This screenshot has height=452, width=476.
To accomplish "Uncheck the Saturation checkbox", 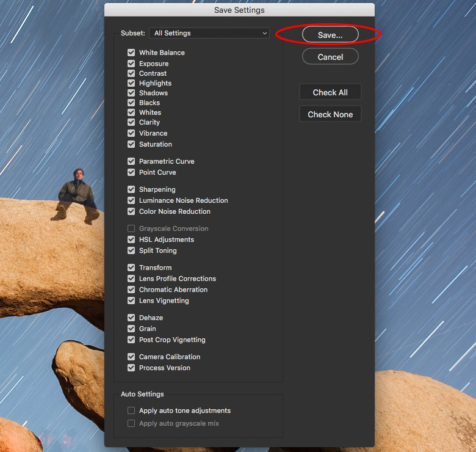I will 131,144.
